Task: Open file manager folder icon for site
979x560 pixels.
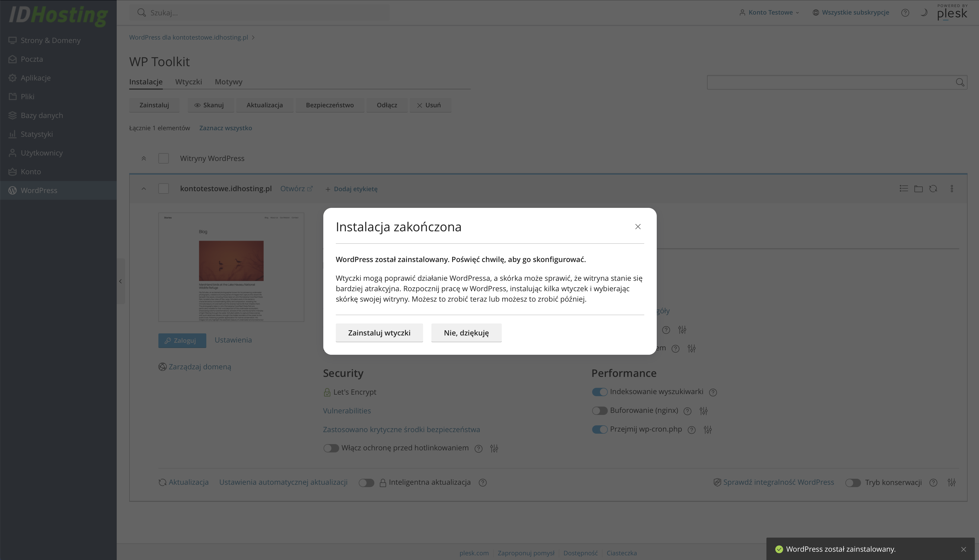Action: [x=918, y=189]
